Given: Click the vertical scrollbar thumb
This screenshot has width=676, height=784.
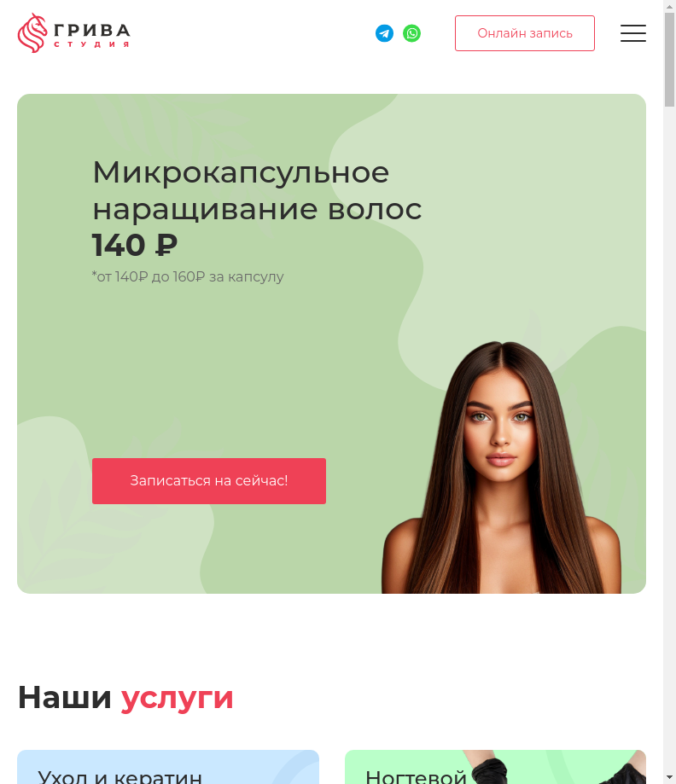Looking at the screenshot, I should pos(669,60).
